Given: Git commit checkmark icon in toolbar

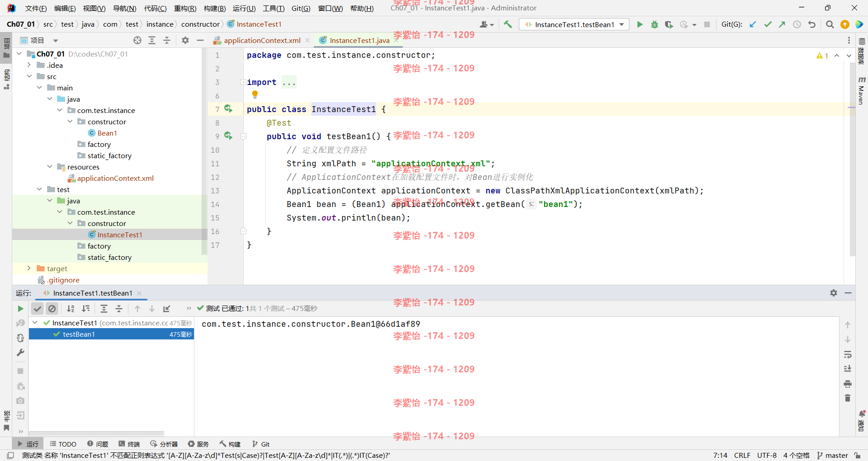Looking at the screenshot, I should point(768,24).
